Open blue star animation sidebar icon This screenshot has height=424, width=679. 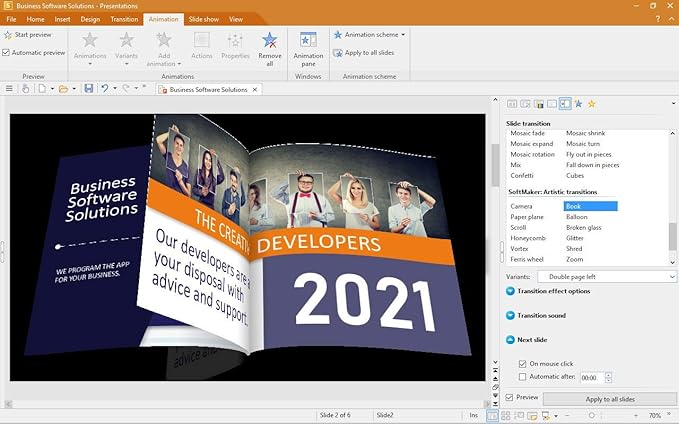tap(578, 104)
